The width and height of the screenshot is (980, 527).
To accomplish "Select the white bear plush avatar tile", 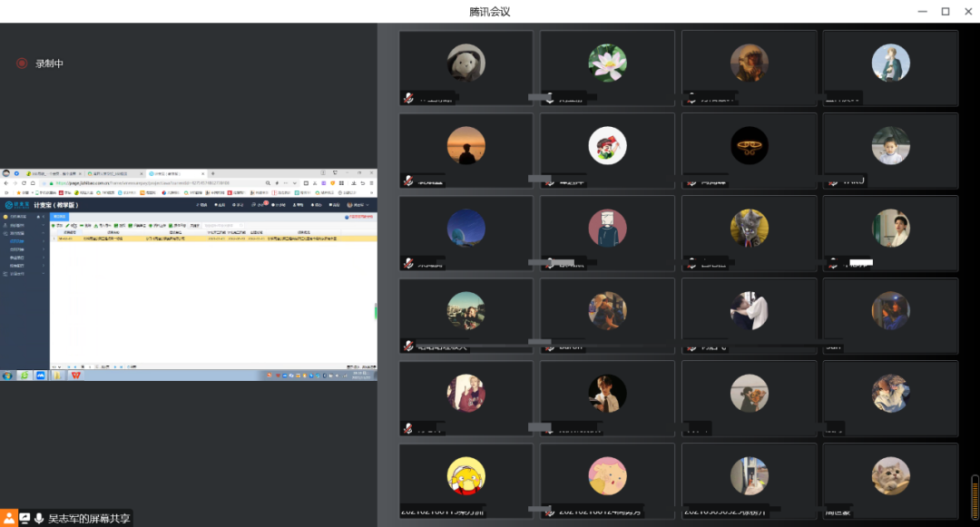I will click(x=466, y=68).
